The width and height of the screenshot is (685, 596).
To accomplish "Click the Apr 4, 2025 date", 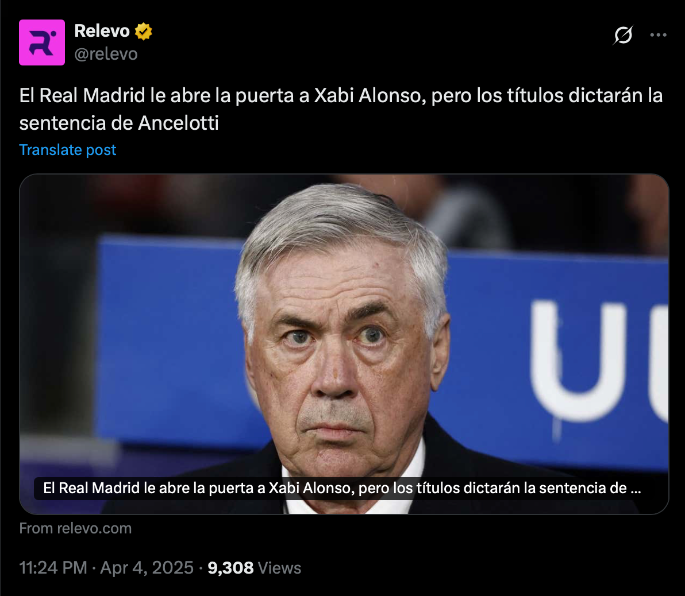I will click(x=147, y=568).
